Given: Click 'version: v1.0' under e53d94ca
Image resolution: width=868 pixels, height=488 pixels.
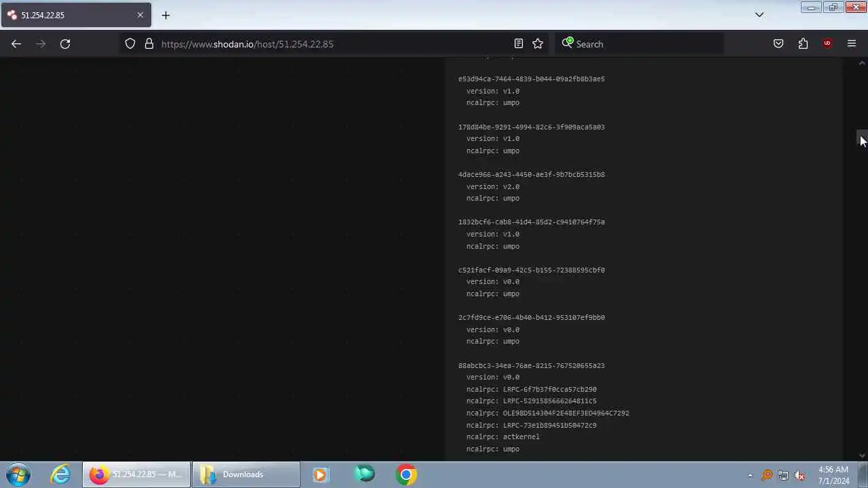Looking at the screenshot, I should pyautogui.click(x=492, y=91).
